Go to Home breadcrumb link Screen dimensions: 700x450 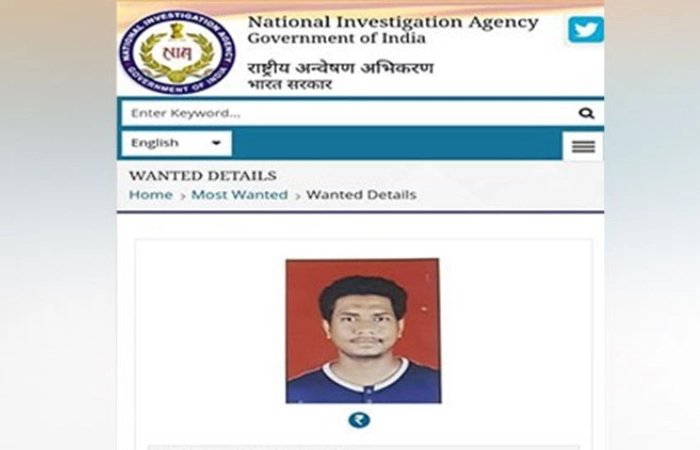pyautogui.click(x=151, y=195)
